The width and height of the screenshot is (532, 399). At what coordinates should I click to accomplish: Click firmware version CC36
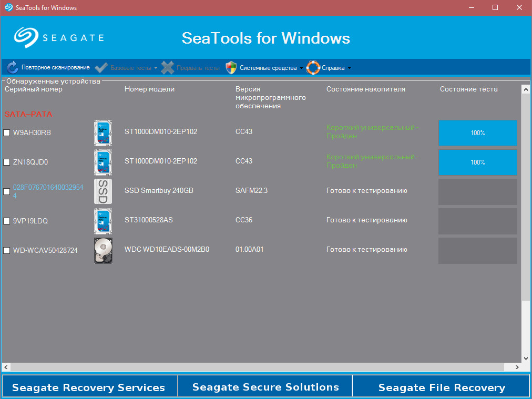(244, 220)
